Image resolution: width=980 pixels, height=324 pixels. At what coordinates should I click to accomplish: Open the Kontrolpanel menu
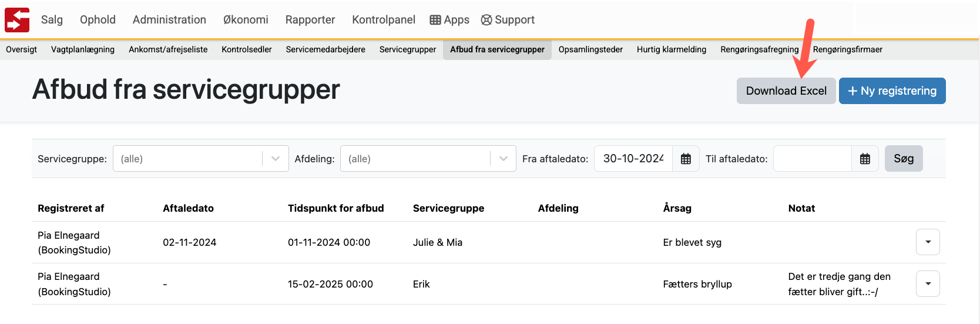pos(384,20)
